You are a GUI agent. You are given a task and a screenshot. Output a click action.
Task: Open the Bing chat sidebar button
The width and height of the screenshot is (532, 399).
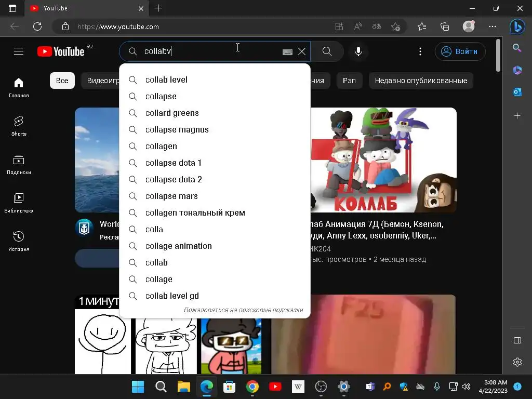[517, 26]
